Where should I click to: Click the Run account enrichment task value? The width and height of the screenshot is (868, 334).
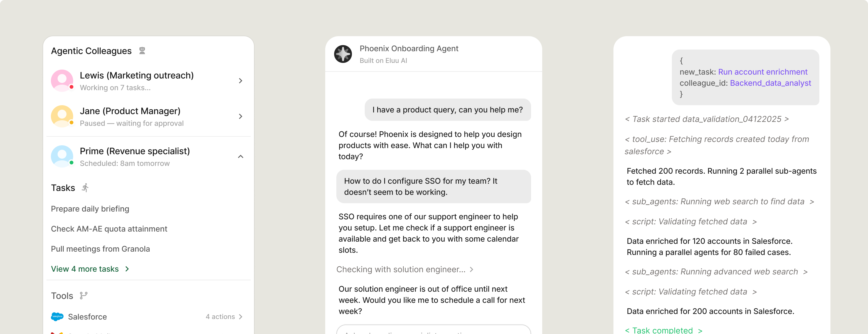(x=763, y=72)
